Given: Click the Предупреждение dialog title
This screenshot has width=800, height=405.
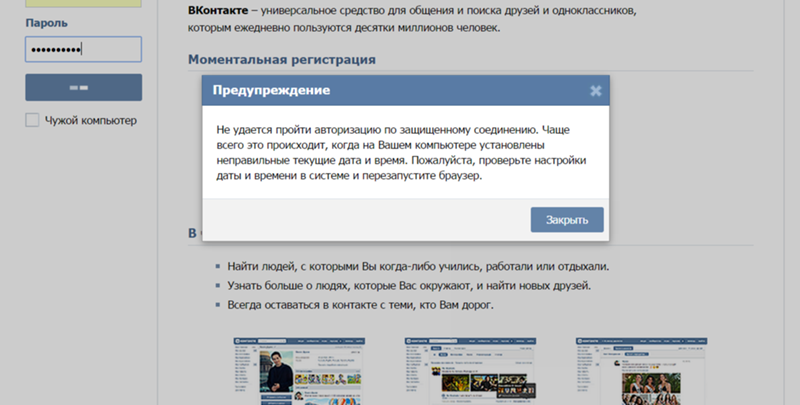Looking at the screenshot, I should click(x=271, y=90).
